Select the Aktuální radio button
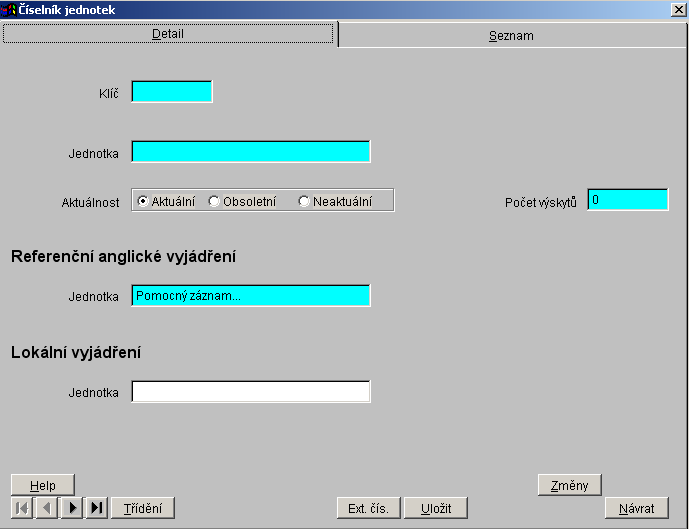This screenshot has height=529, width=689. pos(143,201)
